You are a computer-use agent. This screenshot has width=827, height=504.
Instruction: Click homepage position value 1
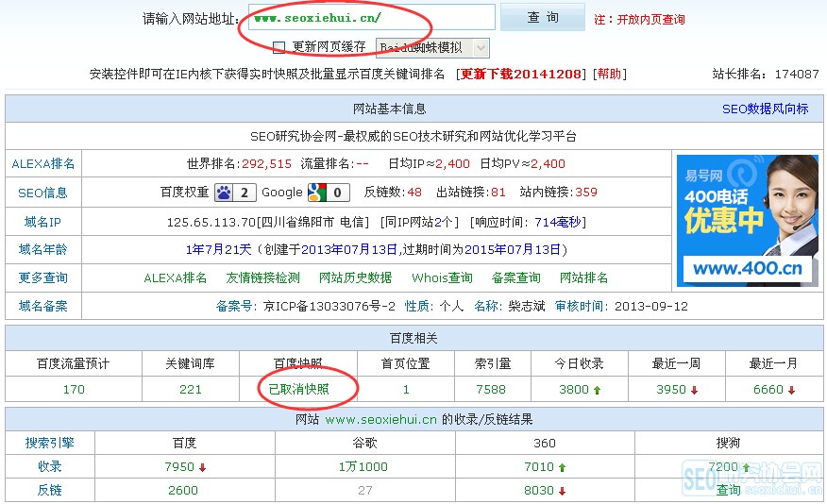click(406, 390)
